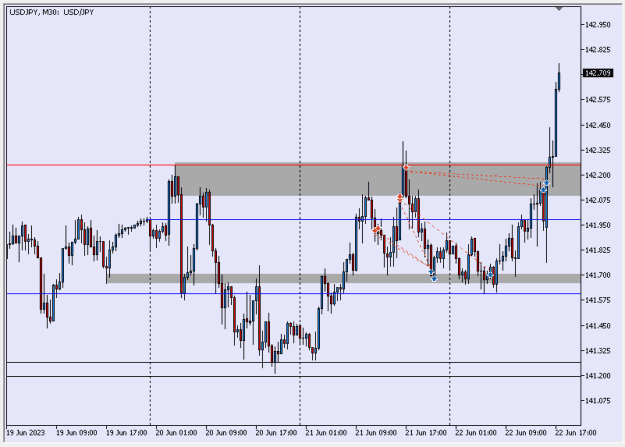Click the red sell marker pair near 142.075 level

(x=400, y=197)
